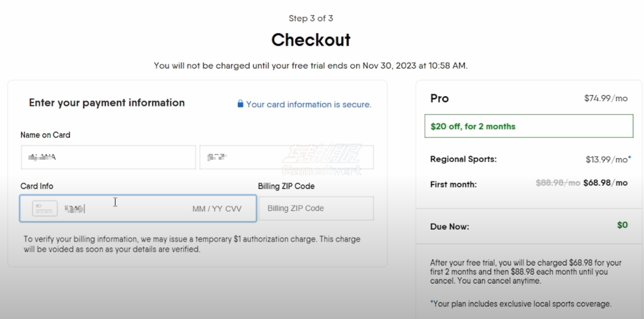The image size is (644, 319).
Task: Click the $74.99/mo Pro plan price
Action: pos(606,98)
